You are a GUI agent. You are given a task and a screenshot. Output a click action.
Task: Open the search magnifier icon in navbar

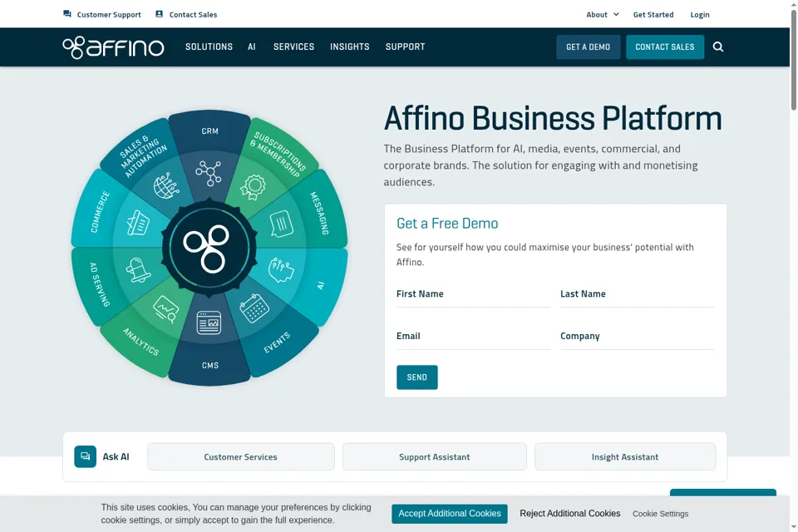pos(718,47)
